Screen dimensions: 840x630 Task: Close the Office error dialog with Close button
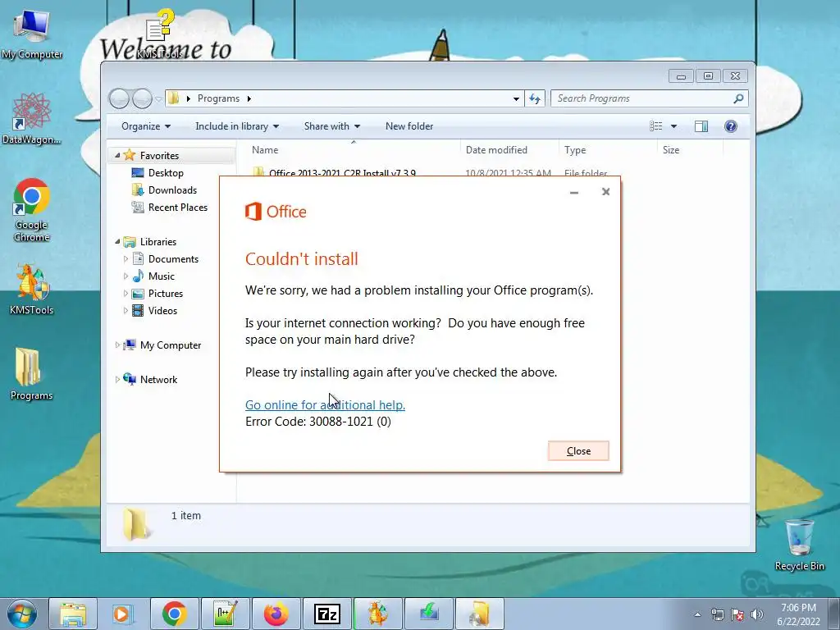click(x=578, y=451)
